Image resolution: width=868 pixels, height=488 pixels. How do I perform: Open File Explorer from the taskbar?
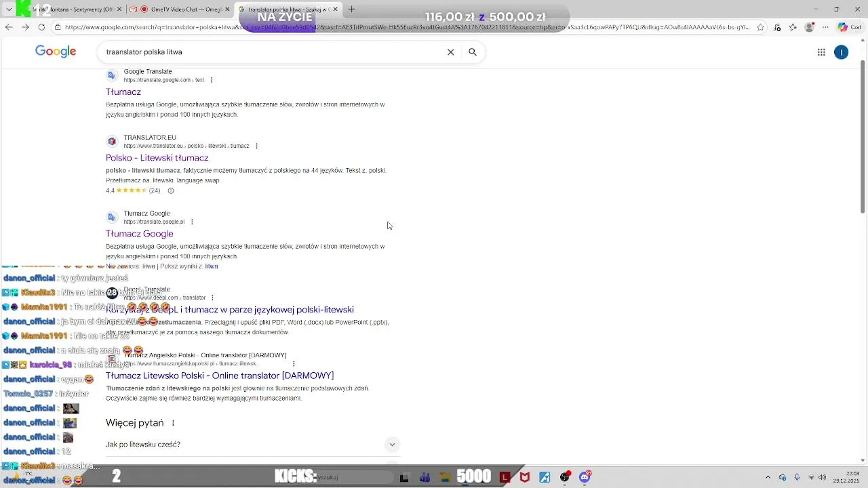tap(446, 477)
